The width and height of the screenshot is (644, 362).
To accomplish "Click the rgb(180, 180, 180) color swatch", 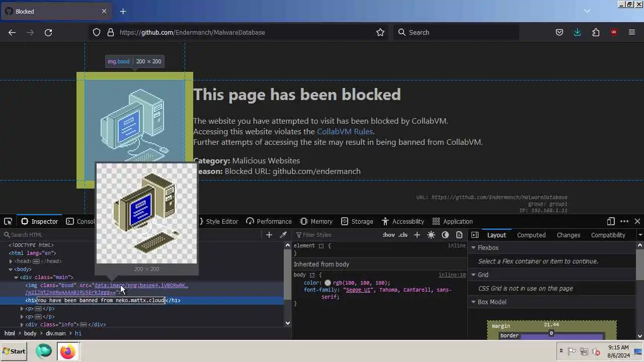I will (x=328, y=283).
